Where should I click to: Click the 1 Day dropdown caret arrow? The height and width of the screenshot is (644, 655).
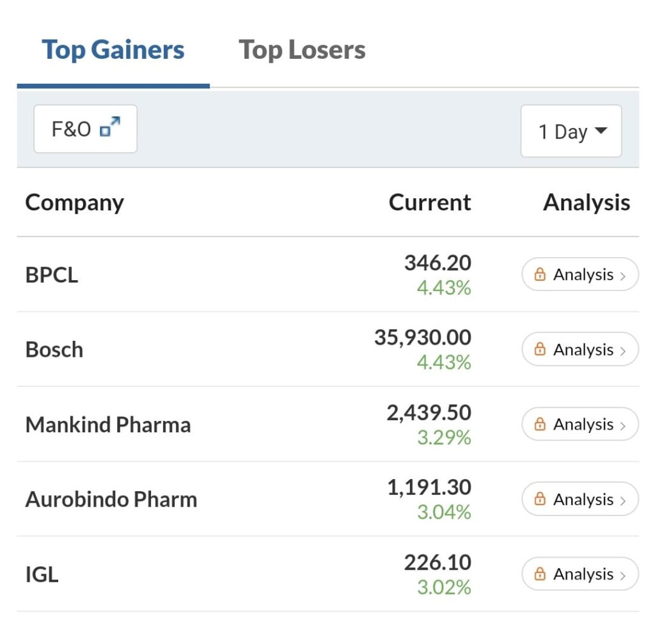click(601, 130)
